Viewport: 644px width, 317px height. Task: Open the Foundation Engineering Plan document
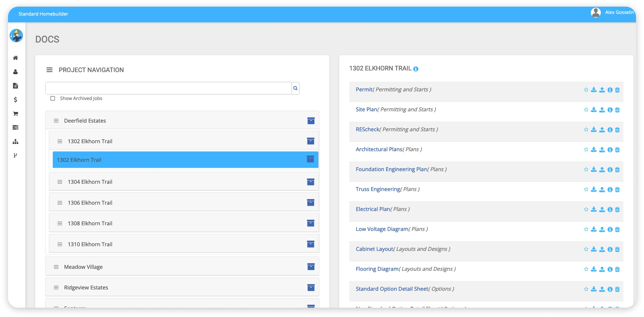391,169
